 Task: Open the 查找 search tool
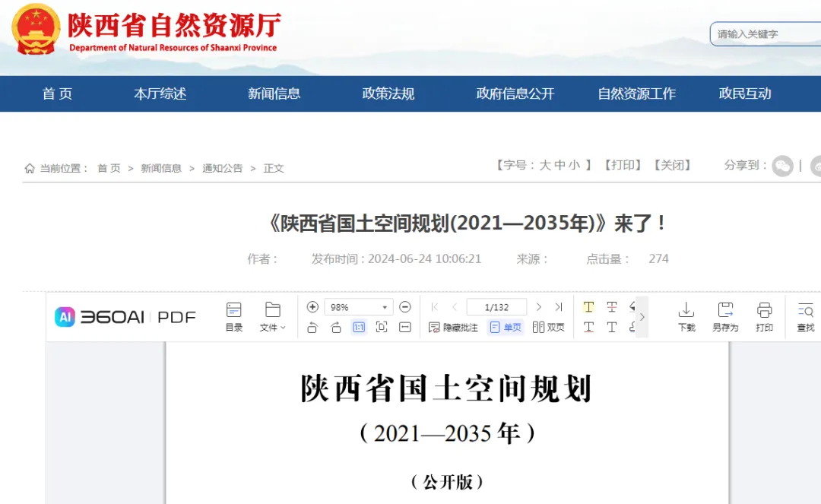pos(805,317)
